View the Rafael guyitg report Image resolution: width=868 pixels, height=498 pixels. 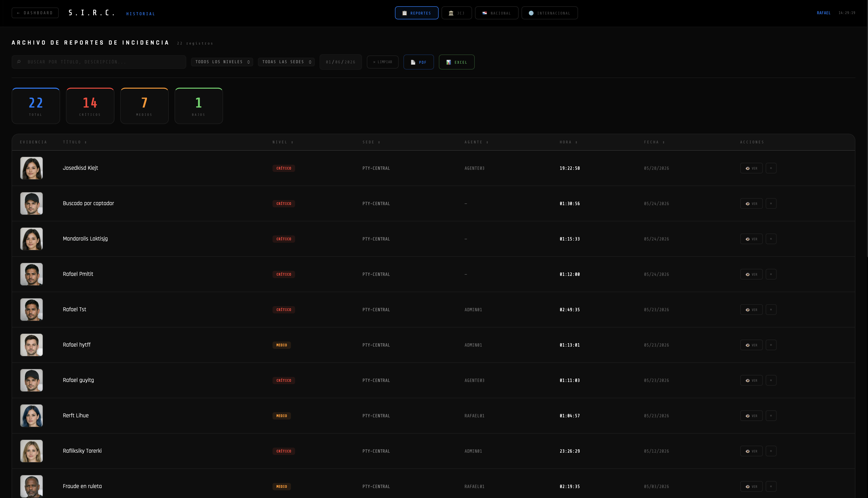[x=751, y=380]
